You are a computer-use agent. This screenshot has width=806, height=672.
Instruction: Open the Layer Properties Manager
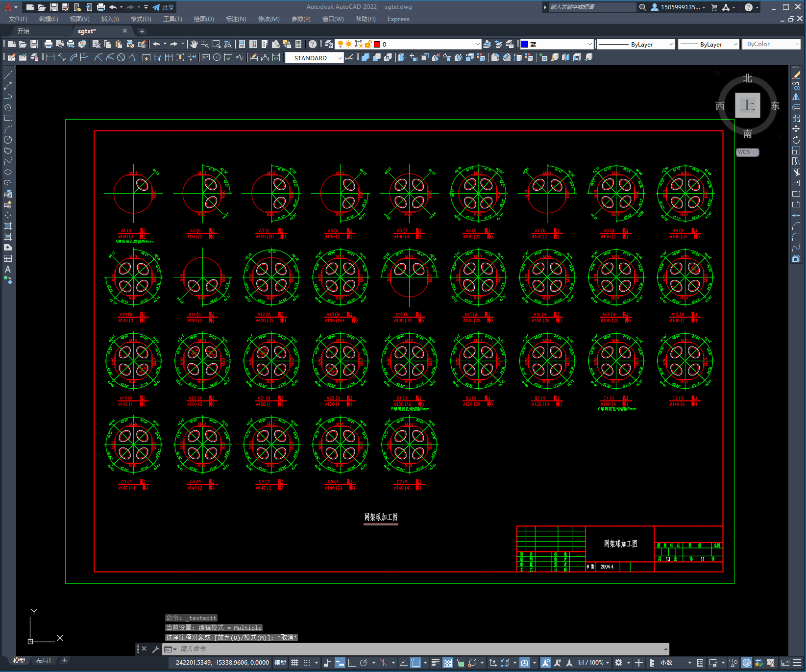pyautogui.click(x=329, y=44)
